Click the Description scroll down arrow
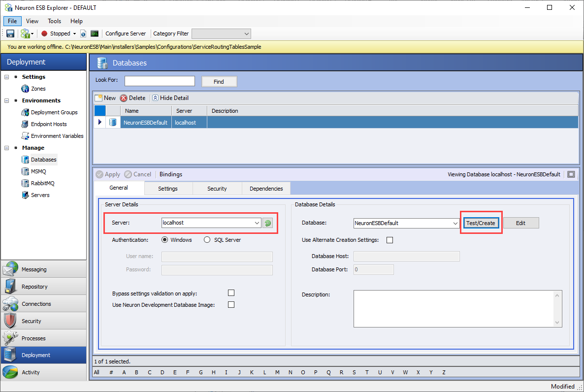 click(x=557, y=323)
